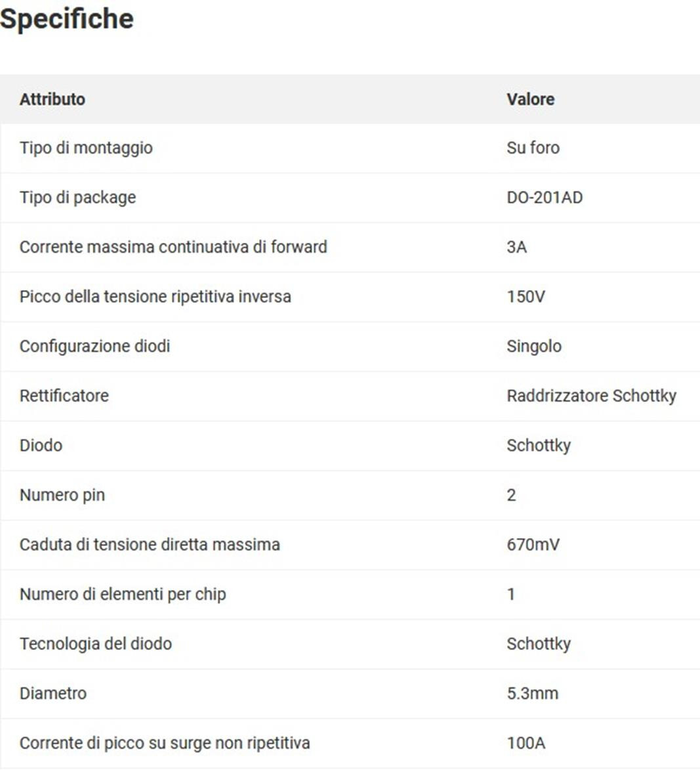Click the Su foro value
The height and width of the screenshot is (770, 700).
533,147
